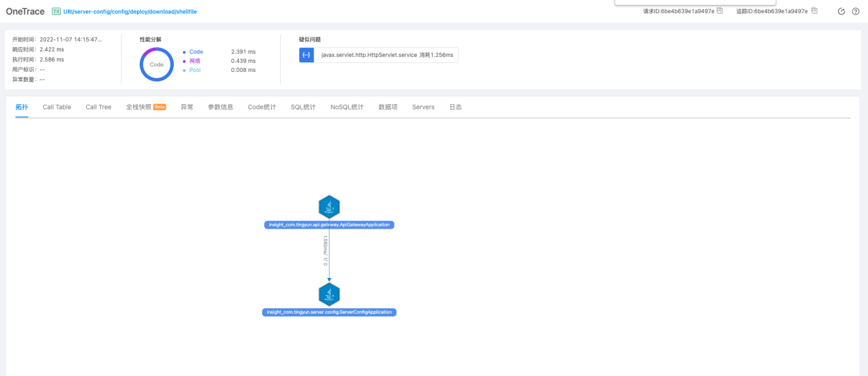Click the URI server-config shellfile link
This screenshot has height=376, width=868.
tap(130, 12)
